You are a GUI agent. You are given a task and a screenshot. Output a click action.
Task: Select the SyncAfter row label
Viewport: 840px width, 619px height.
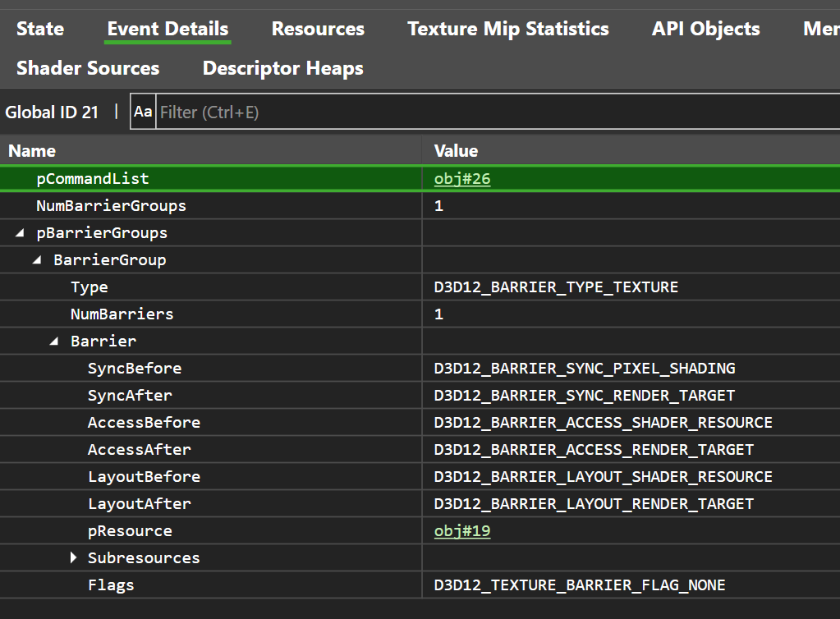131,396
